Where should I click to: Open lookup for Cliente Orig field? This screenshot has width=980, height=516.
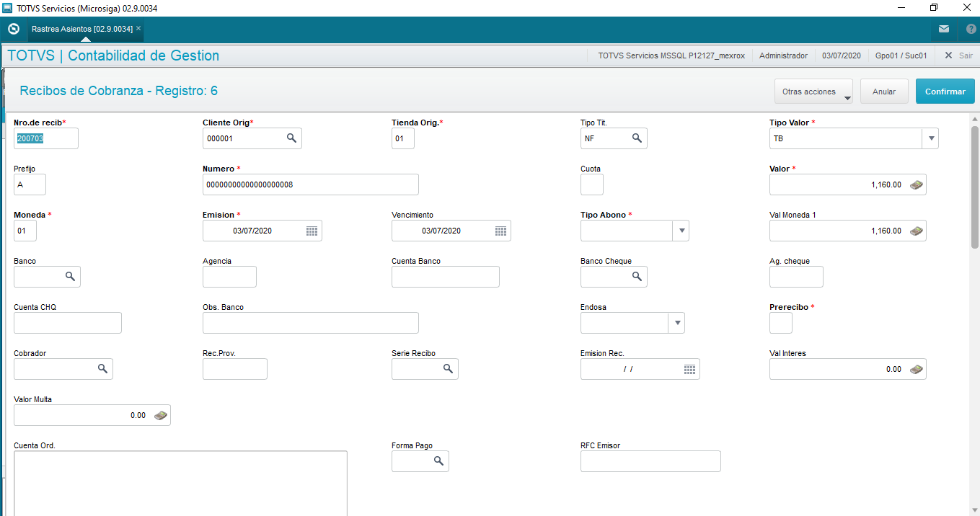coord(291,138)
